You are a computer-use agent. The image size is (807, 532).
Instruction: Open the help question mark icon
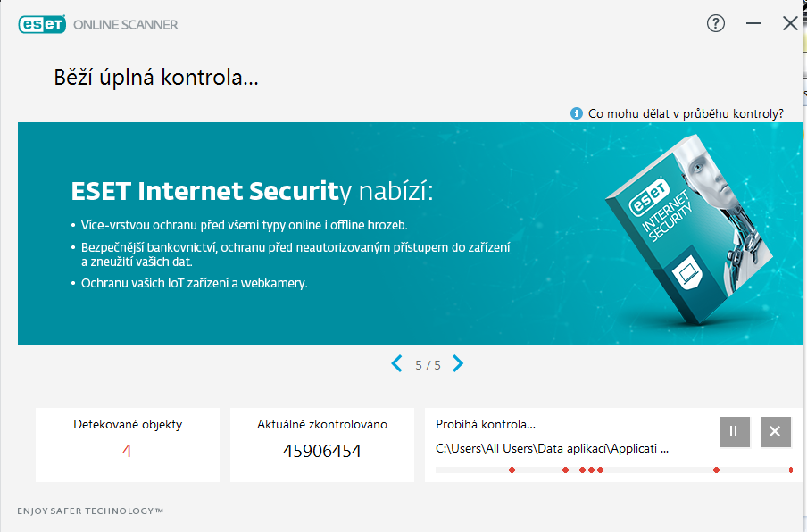(x=716, y=24)
